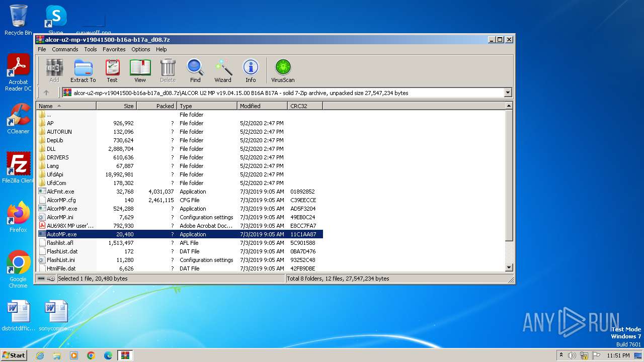Click the volume tray icon
Screen dimensions: 644x362
tap(572, 355)
